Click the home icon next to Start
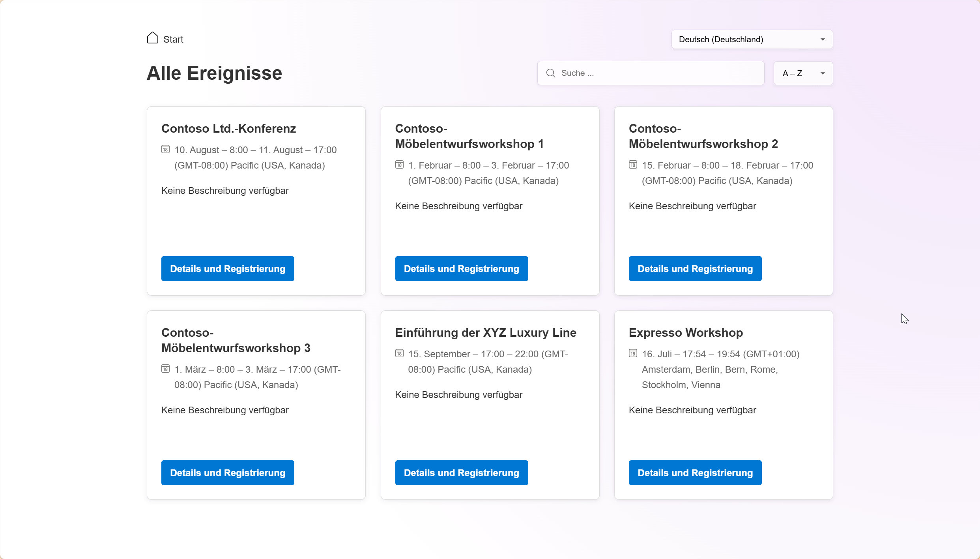Viewport: 980px width, 559px height. 153,38
